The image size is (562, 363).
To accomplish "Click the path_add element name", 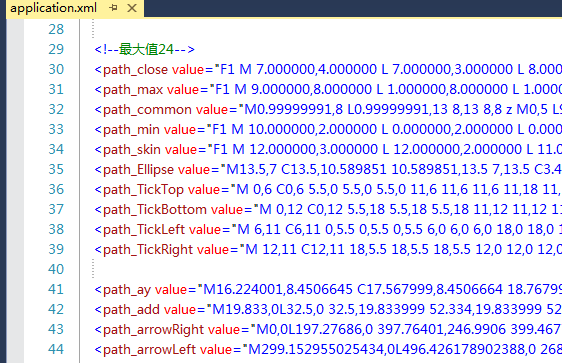I will click(132, 310).
